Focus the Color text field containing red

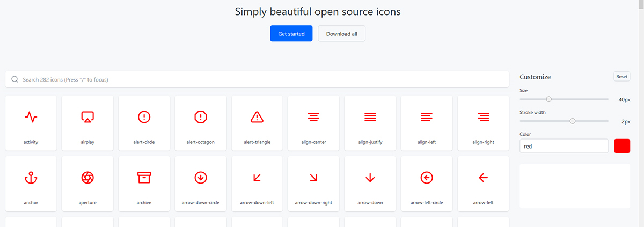pyautogui.click(x=564, y=146)
